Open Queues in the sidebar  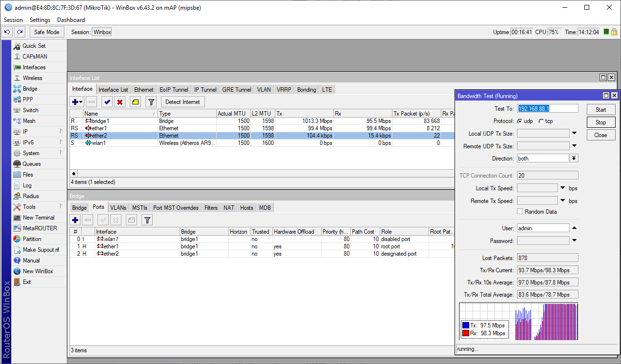[32, 164]
